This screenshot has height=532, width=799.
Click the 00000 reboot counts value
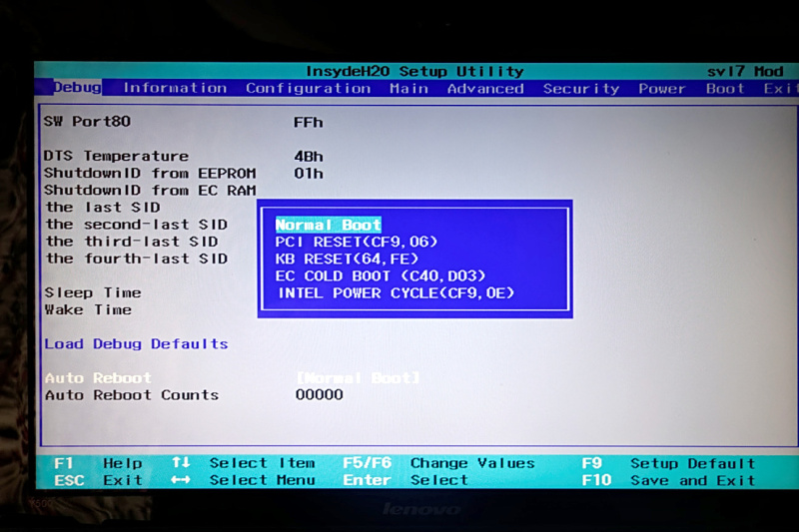pos(319,394)
